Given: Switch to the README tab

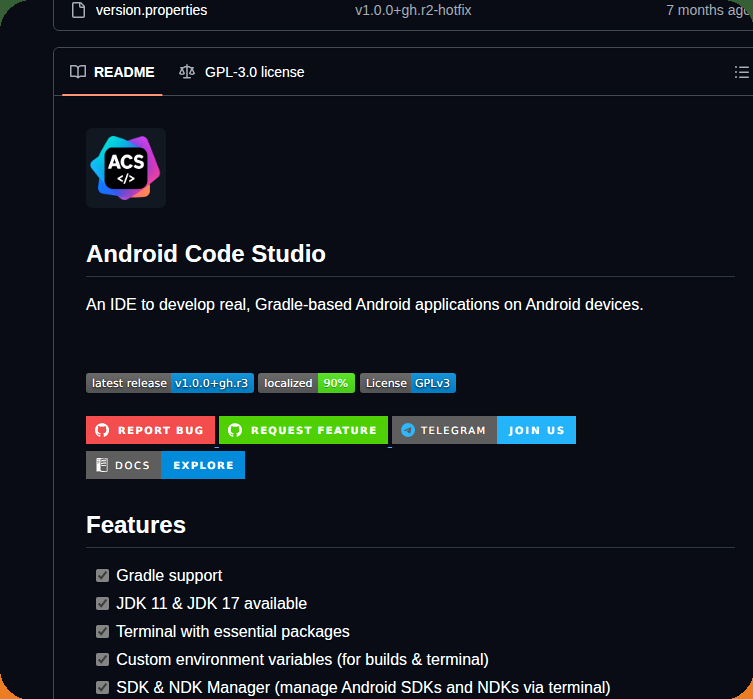Looking at the screenshot, I should pyautogui.click(x=112, y=72).
